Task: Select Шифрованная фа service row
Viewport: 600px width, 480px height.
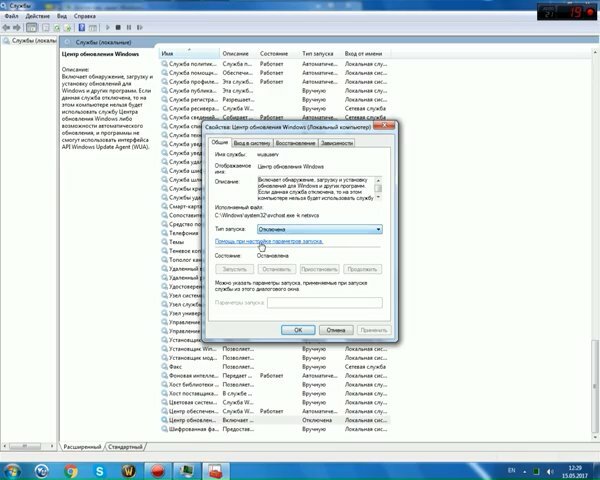Action: point(274,429)
